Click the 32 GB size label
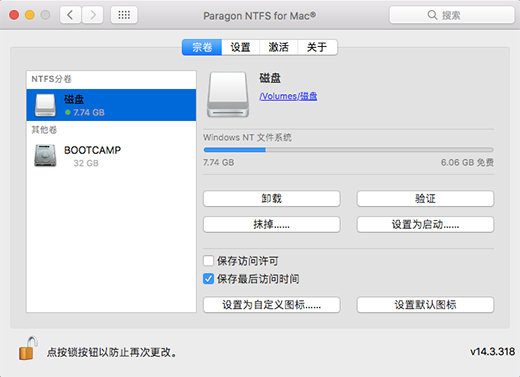The image size is (520, 377). (x=86, y=163)
